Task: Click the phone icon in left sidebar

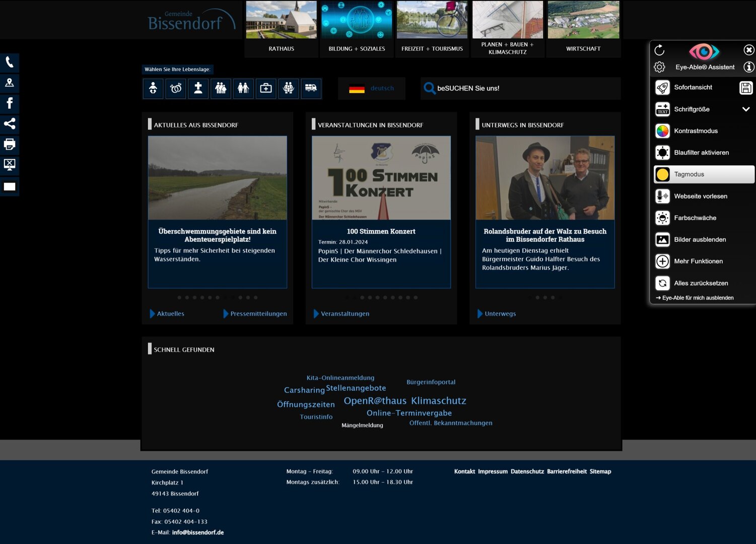Action: point(9,62)
